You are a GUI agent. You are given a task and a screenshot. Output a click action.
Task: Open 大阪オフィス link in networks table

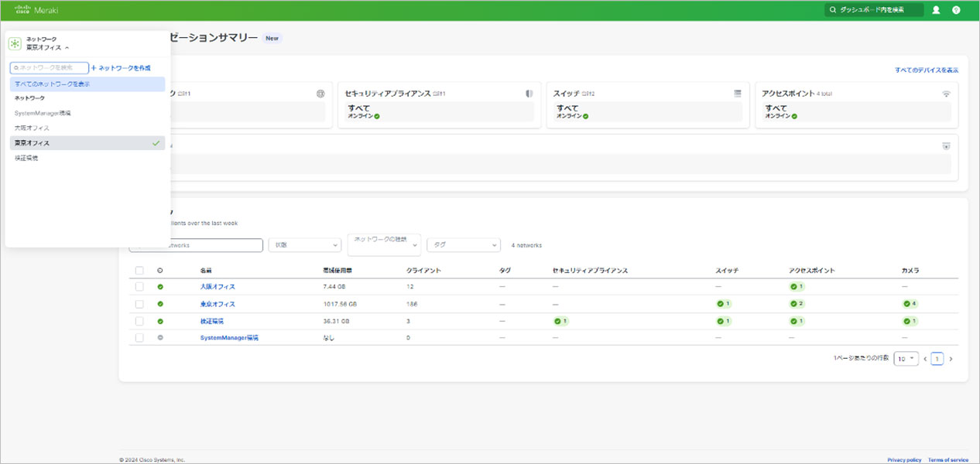click(218, 287)
